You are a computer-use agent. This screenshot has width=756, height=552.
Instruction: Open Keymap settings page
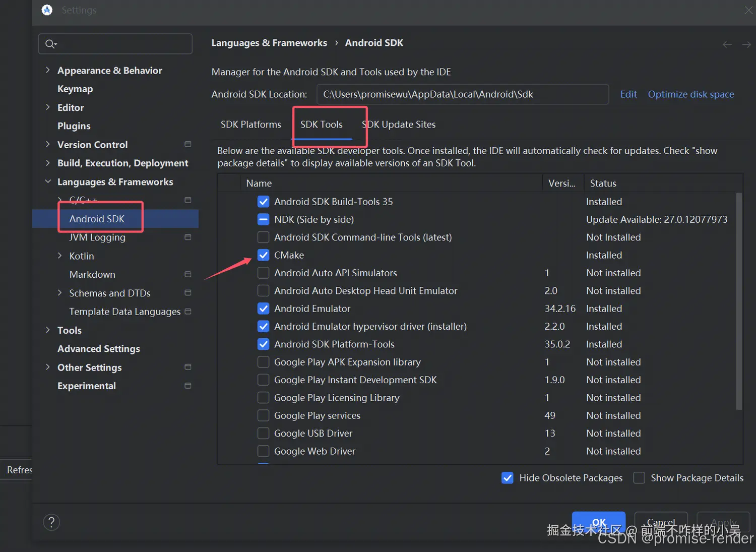pos(75,89)
